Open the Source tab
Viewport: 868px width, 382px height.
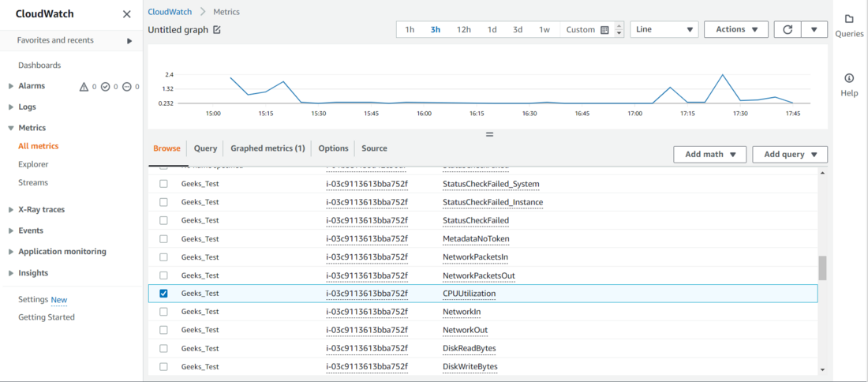pos(374,148)
